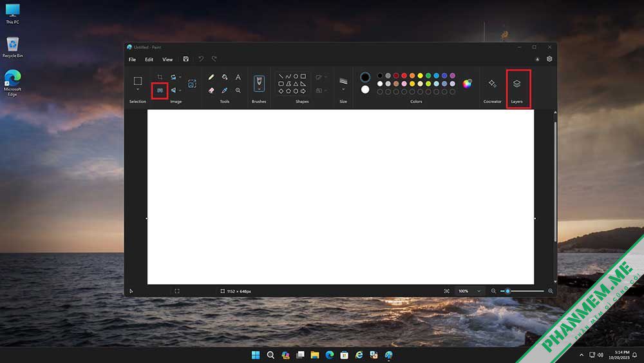Select the Magnifier tool
The width and height of the screenshot is (644, 363).
click(238, 90)
